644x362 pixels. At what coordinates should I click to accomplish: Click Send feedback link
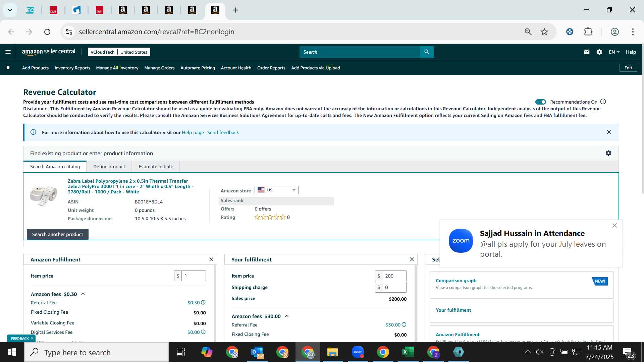[x=223, y=132]
